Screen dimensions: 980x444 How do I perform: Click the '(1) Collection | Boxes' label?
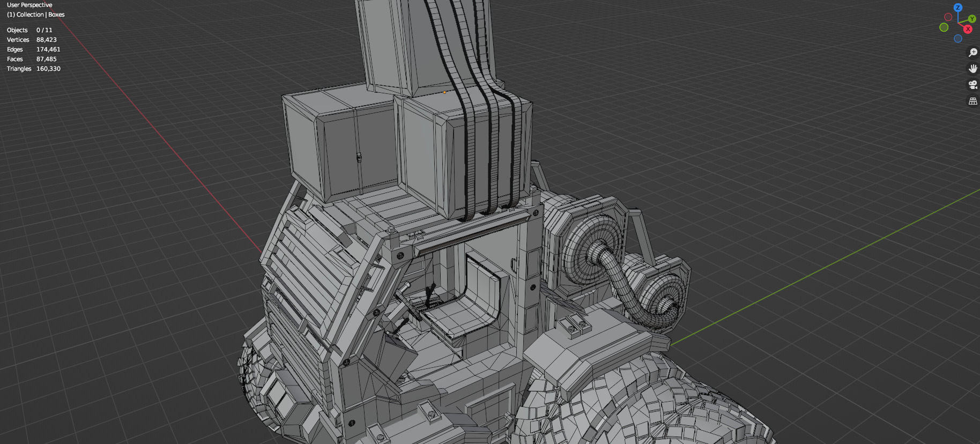pos(35,14)
